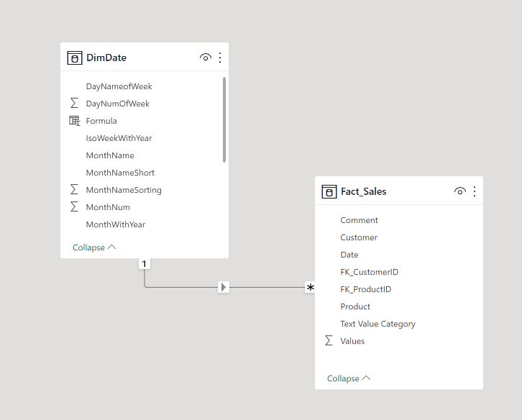Collapse the Fact_Sales table
The width and height of the screenshot is (522, 420).
(349, 378)
